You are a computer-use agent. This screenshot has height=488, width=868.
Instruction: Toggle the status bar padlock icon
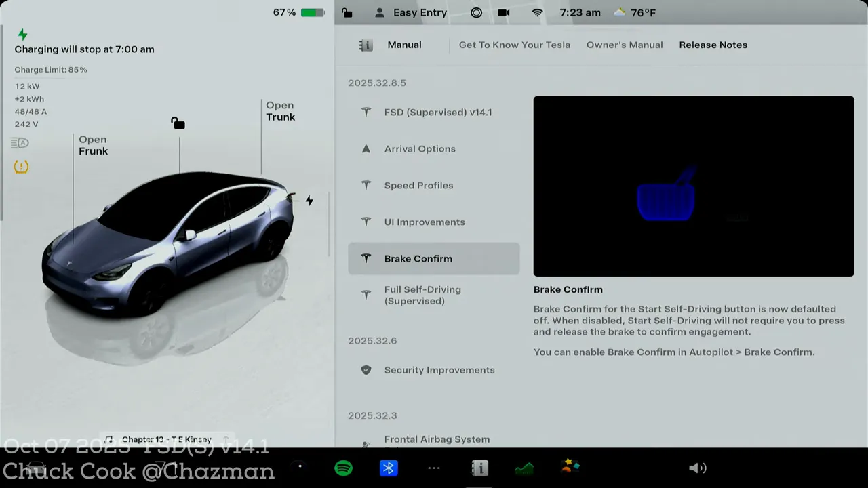coord(347,13)
